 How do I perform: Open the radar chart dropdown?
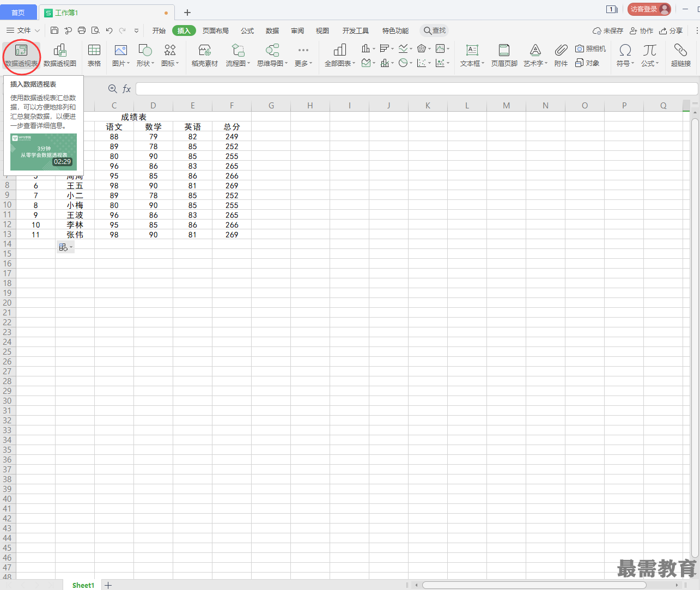click(424, 49)
